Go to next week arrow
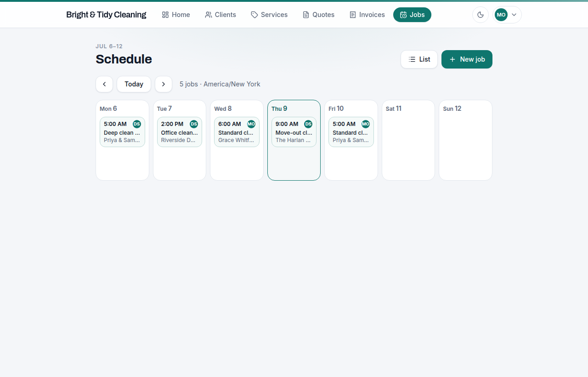Viewport: 588px width, 377px height. tap(164, 84)
